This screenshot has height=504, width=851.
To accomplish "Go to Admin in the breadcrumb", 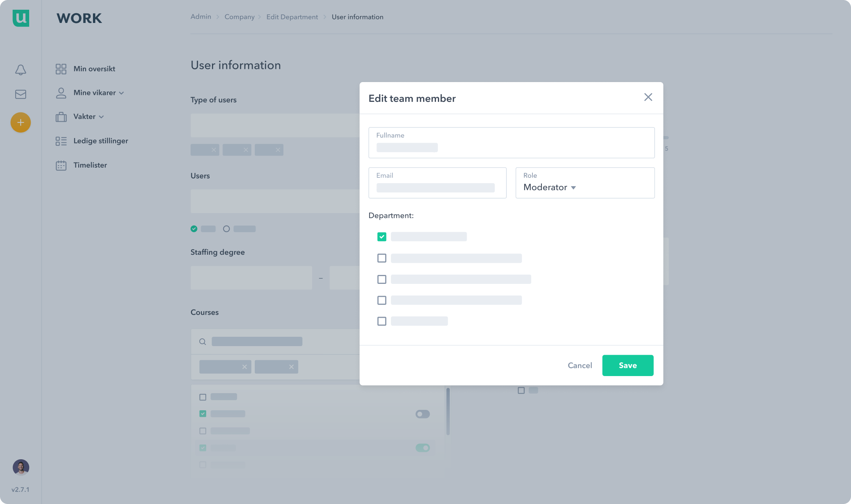I will pyautogui.click(x=201, y=17).
